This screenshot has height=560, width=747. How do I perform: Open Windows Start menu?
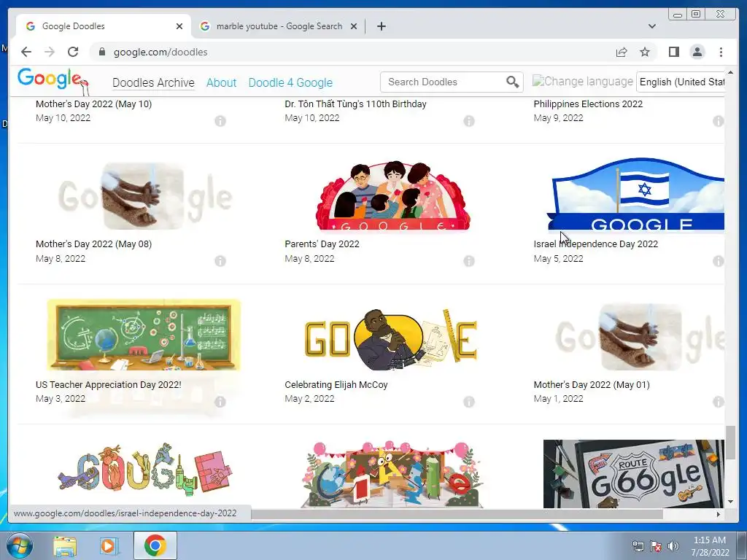[20, 545]
